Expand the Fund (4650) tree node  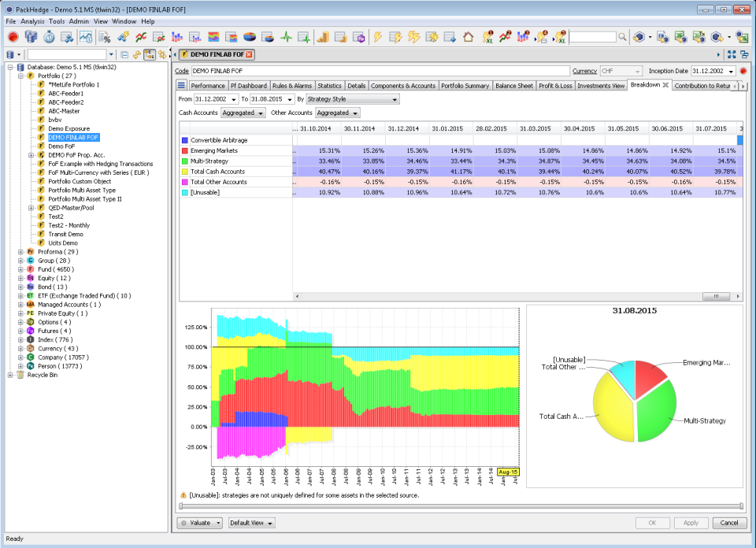coord(20,269)
